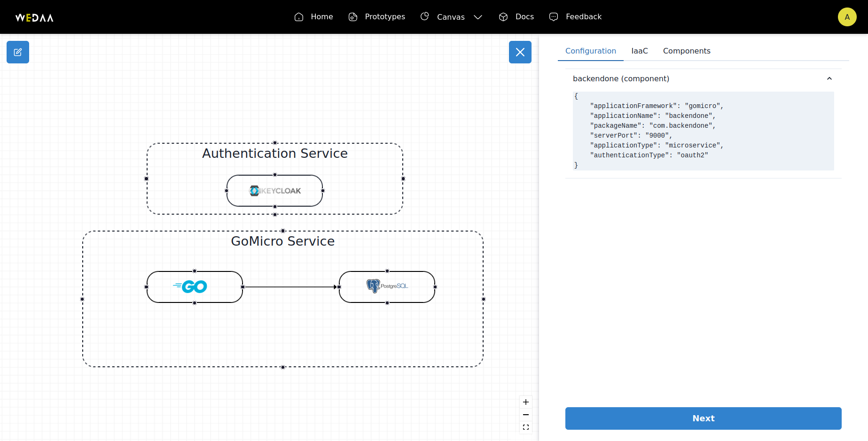Click the "applicationName": "backendone" line
Image resolution: width=868 pixels, height=441 pixels.
coord(653,116)
